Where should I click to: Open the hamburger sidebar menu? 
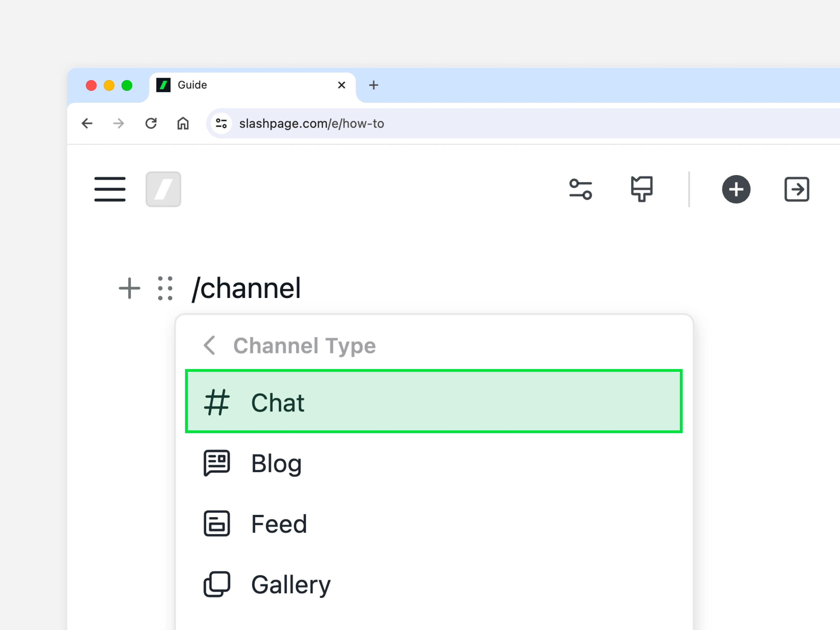110,189
